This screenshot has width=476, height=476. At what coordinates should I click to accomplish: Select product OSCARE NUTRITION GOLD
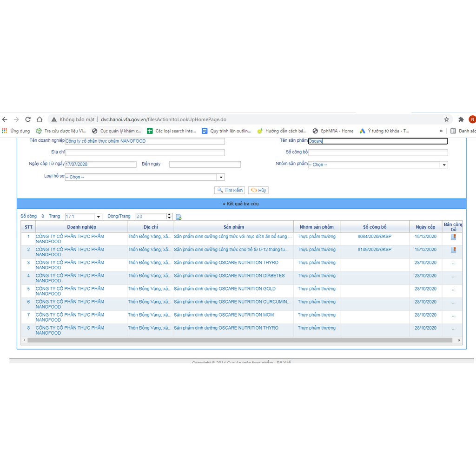[x=225, y=288]
